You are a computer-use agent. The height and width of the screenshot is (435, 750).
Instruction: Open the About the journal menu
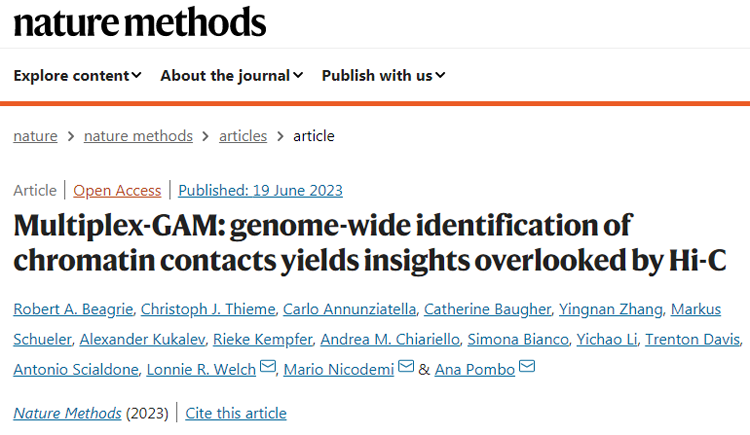231,75
